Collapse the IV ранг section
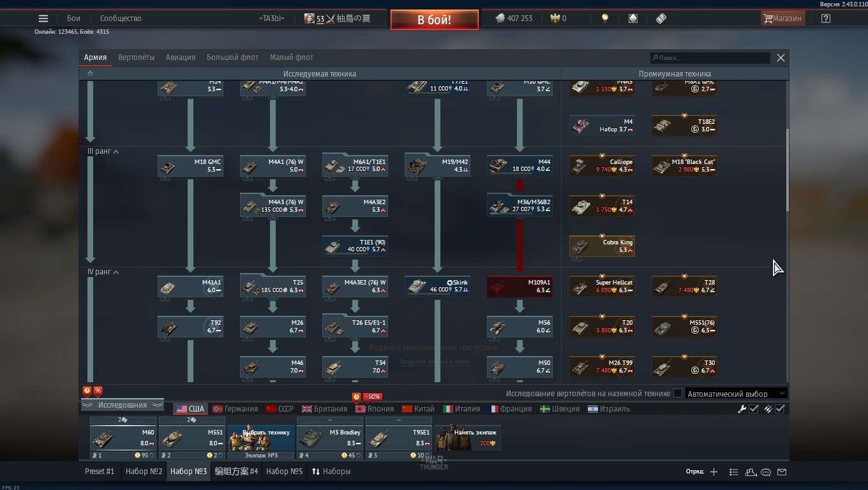 (116, 272)
